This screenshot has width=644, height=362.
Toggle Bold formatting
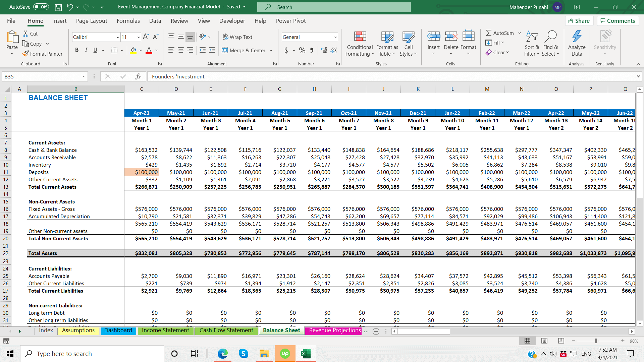point(77,50)
